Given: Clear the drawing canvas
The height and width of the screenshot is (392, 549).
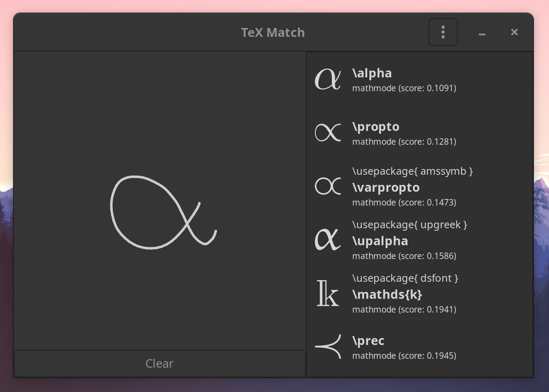Looking at the screenshot, I should click(x=159, y=364).
